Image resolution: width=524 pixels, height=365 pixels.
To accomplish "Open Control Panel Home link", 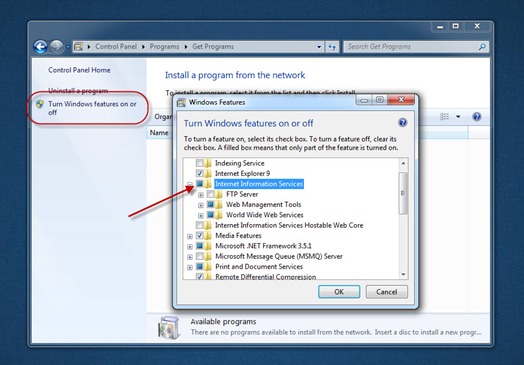I will point(79,70).
